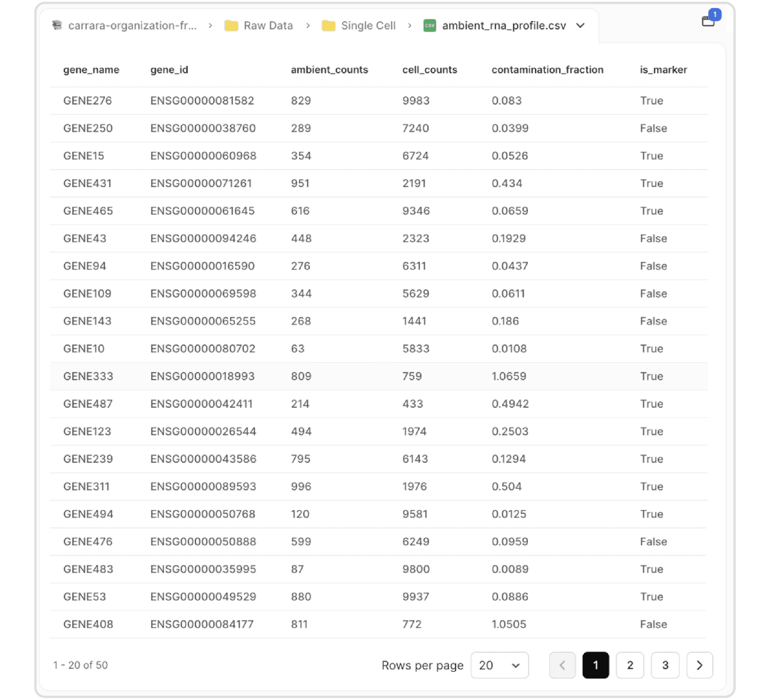The image size is (770, 700).
Task: Expand the ambient_rna_profile.csv file dropdown chevron
Action: coord(580,26)
